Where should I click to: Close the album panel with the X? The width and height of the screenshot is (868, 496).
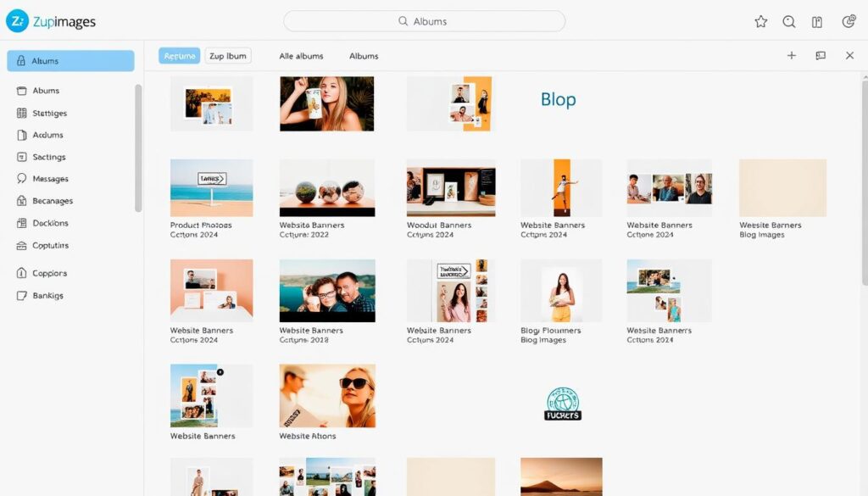(x=849, y=55)
